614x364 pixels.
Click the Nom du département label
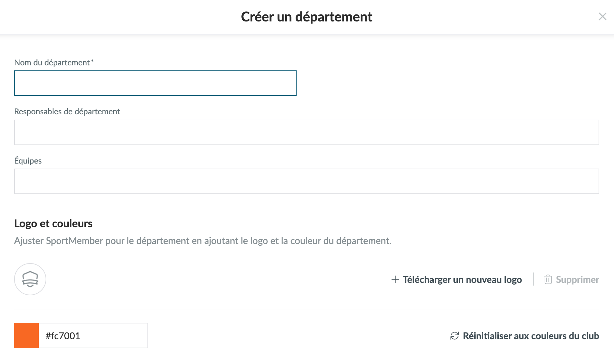pos(54,63)
